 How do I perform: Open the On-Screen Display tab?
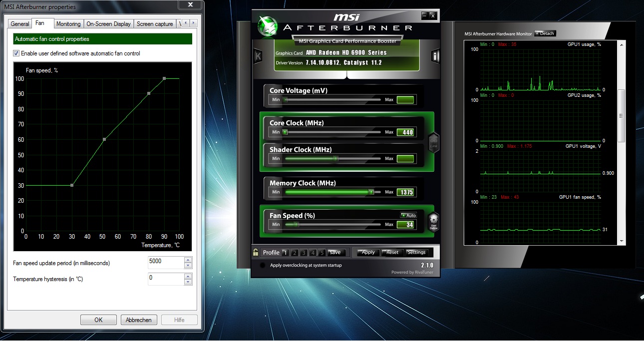108,24
